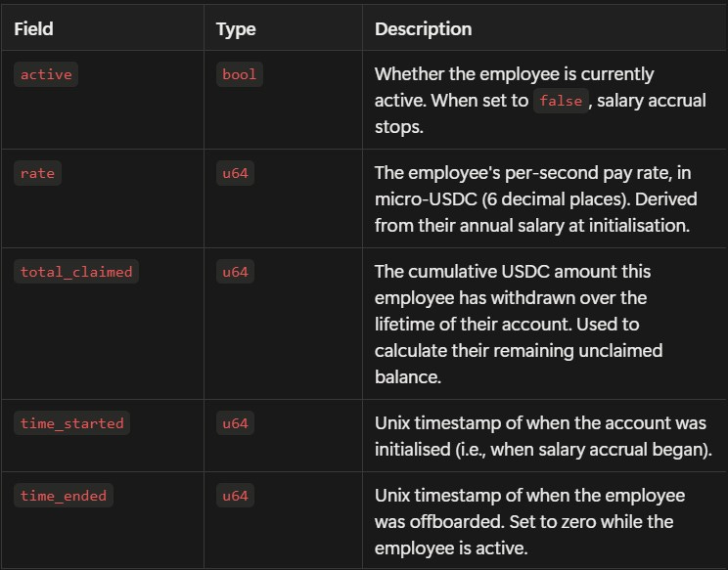Click the u64 type in total_claimed row
The height and width of the screenshot is (570, 728).
(236, 272)
